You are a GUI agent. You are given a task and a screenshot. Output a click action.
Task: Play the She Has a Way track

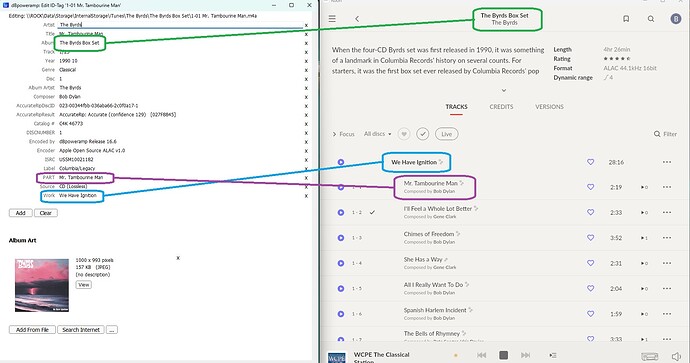point(341,263)
